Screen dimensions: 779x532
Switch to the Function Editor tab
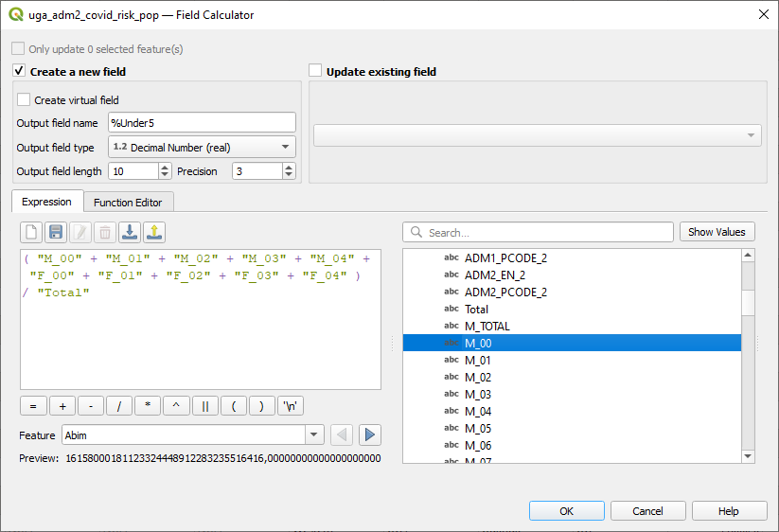(128, 202)
